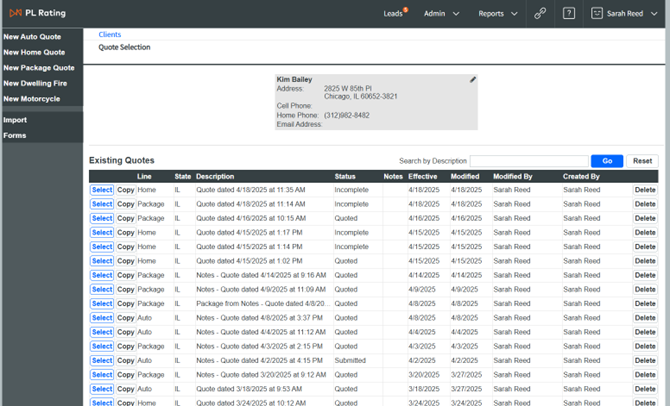Expand the Admin dropdown menu
The height and width of the screenshot is (406, 670).
441,14
